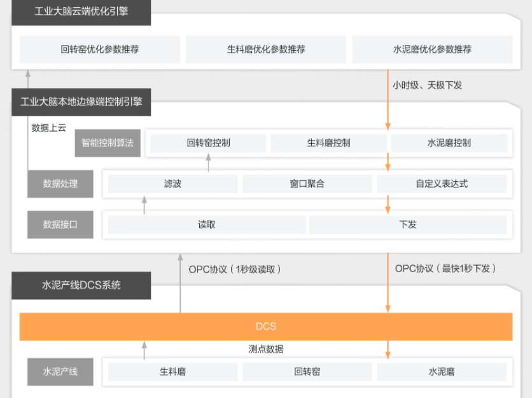The image size is (532, 398).
Task: Click the 水泥磨 production line box
Action: tap(442, 372)
